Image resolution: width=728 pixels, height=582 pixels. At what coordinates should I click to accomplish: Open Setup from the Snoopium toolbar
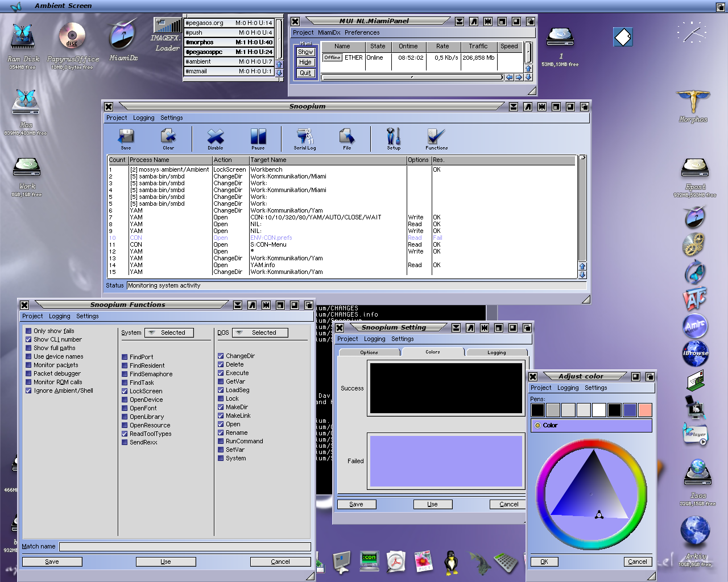coord(394,138)
